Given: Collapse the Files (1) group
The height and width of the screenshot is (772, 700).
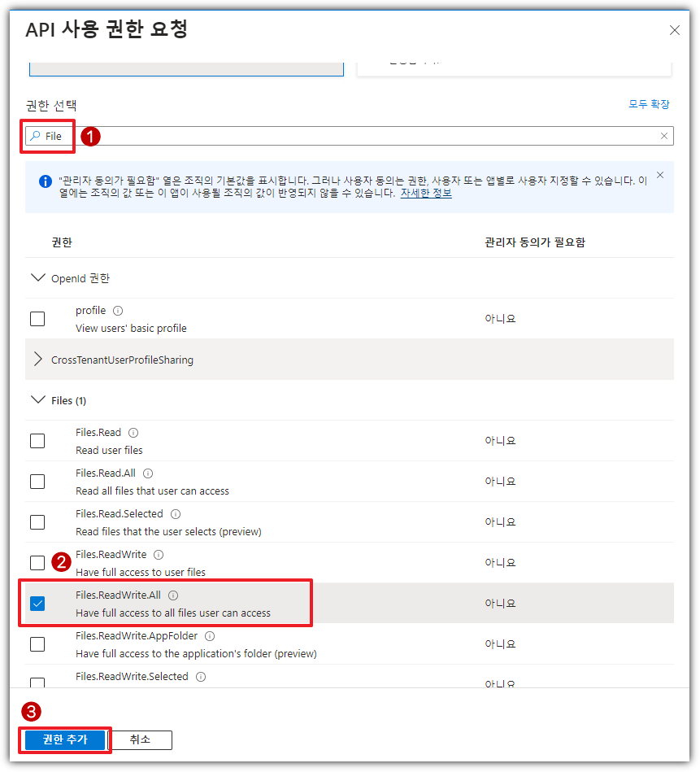Looking at the screenshot, I should click(x=37, y=400).
